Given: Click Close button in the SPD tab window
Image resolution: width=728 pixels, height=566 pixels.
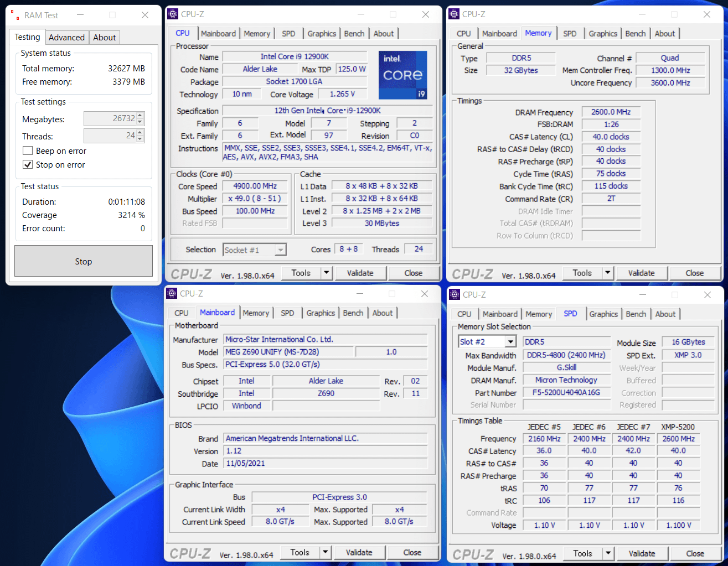Looking at the screenshot, I should coord(695,553).
